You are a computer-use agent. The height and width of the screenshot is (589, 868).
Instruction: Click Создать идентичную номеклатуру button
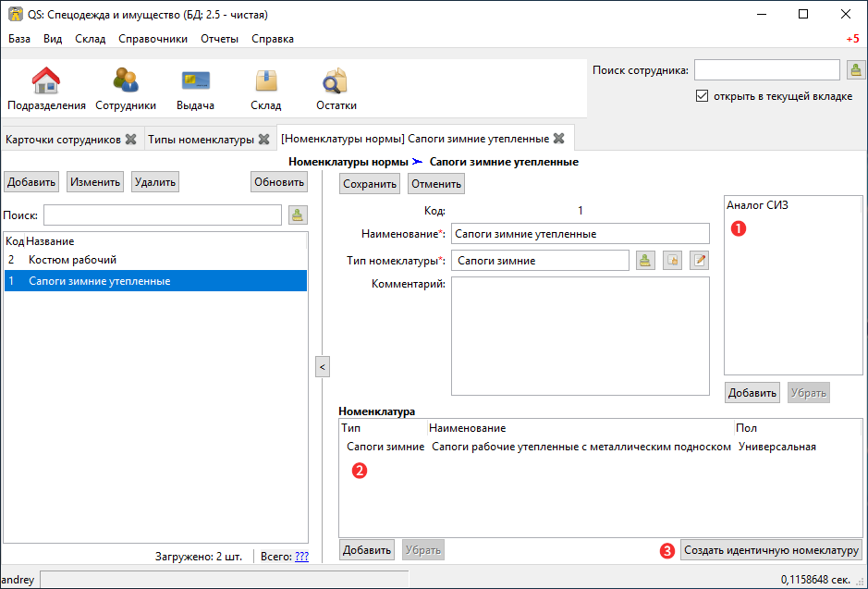[x=771, y=550]
